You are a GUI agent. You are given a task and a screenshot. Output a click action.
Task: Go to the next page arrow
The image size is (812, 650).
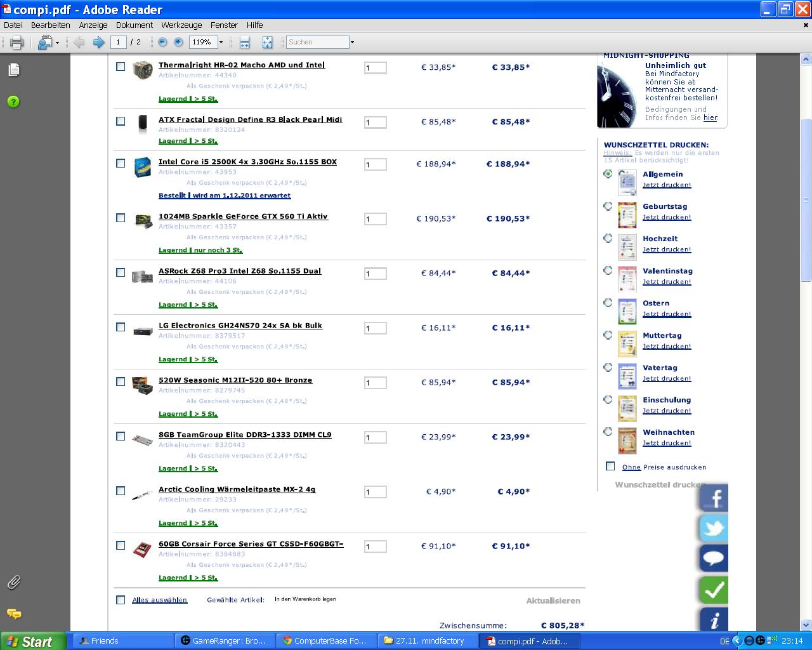[x=99, y=43]
